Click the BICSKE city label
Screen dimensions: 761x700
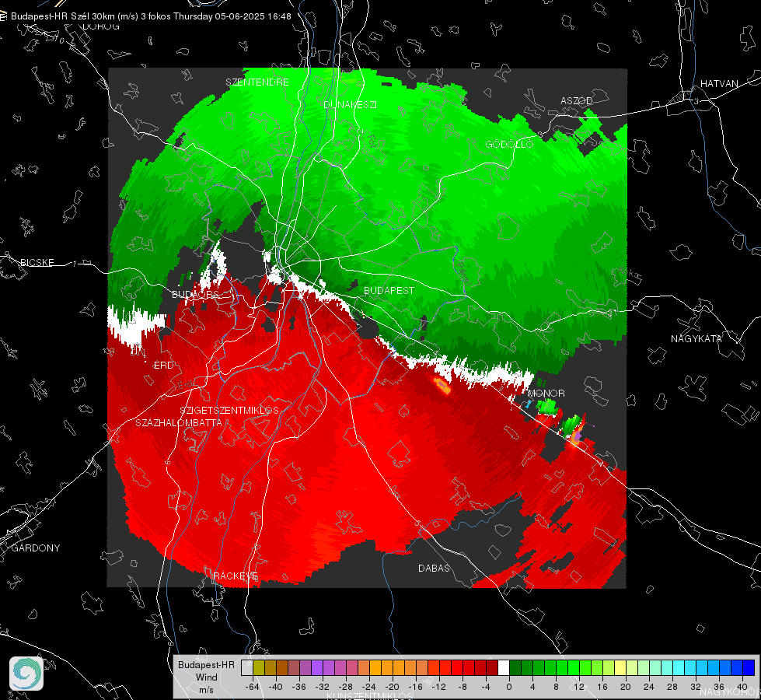click(x=37, y=262)
